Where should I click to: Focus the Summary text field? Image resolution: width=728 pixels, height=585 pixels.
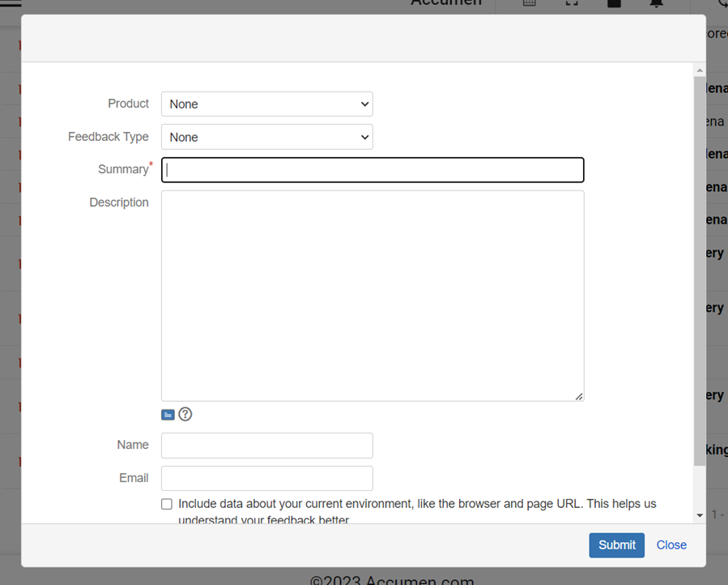373,170
